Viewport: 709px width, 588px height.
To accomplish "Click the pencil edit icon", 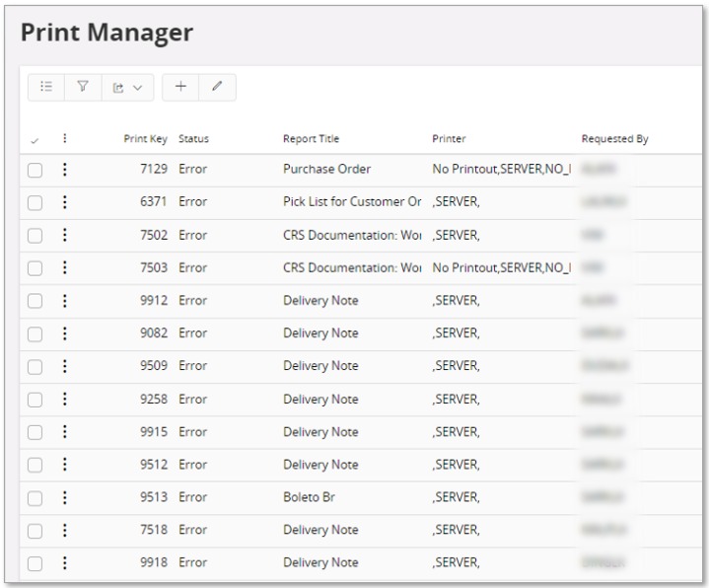I will point(216,89).
